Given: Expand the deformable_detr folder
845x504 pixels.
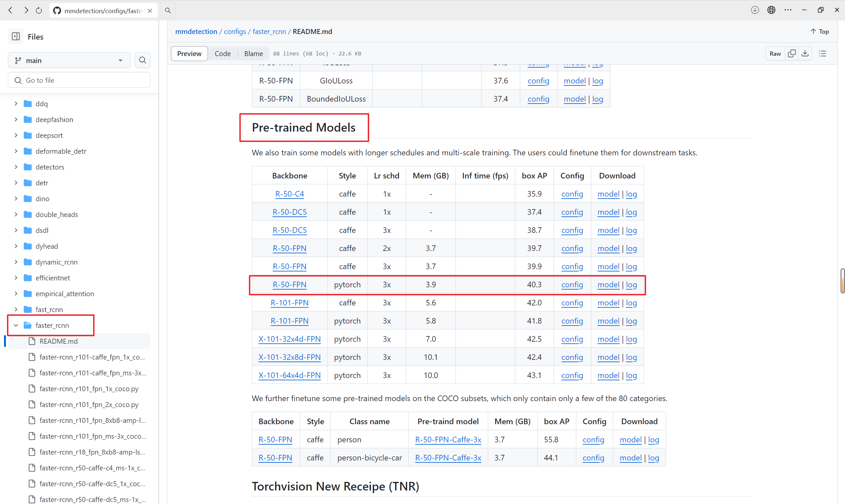Looking at the screenshot, I should click(16, 151).
